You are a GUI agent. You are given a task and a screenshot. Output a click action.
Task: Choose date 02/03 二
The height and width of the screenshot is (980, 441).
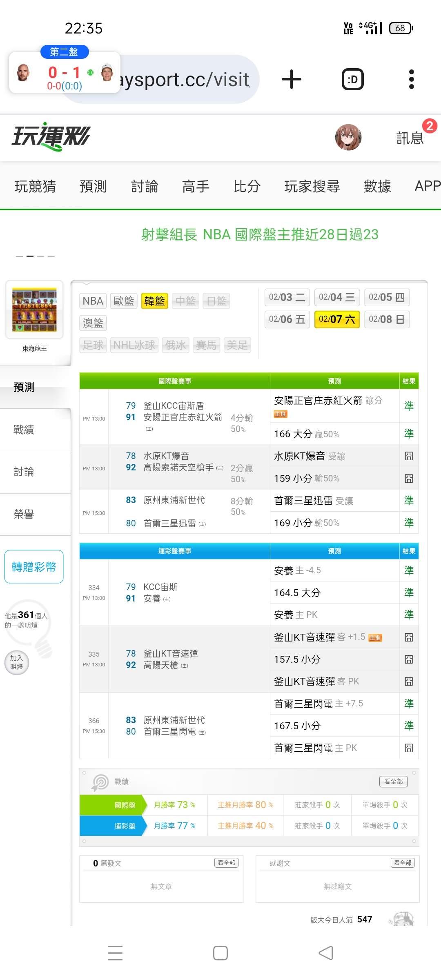coord(287,297)
